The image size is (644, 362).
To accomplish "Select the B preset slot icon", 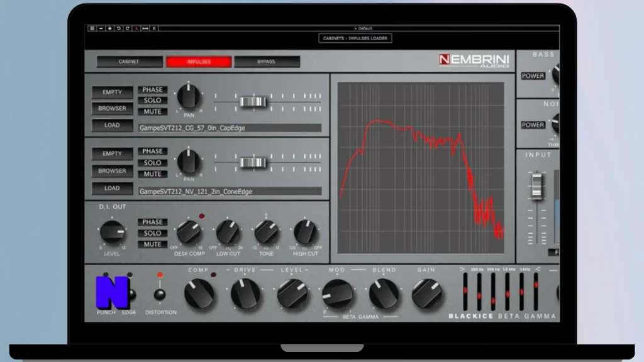I will click(154, 28).
